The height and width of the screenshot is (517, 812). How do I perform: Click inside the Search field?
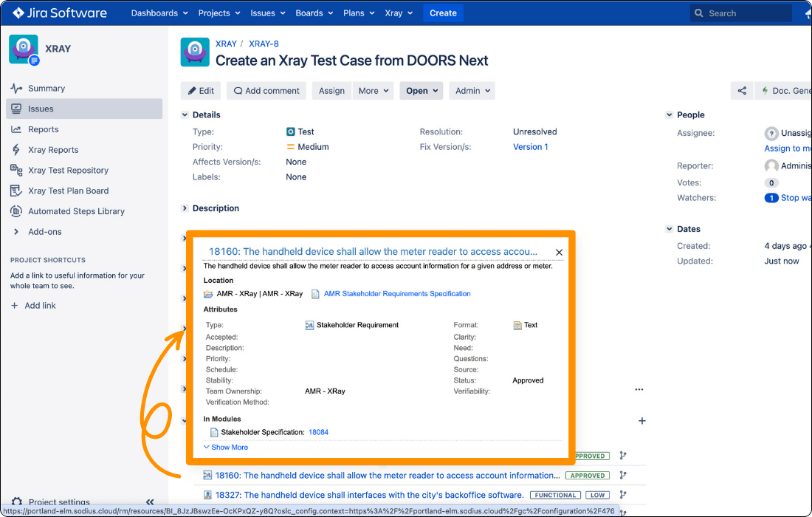[740, 13]
